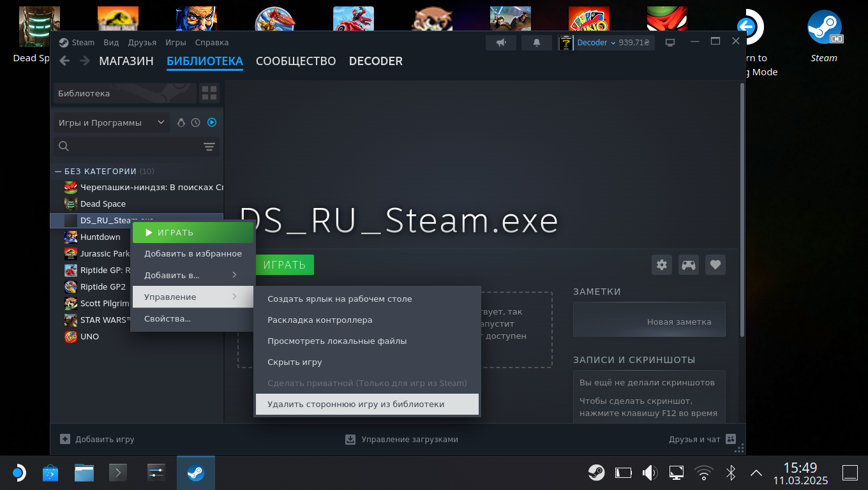The image size is (868, 490).
Task: Open the Друзья menu
Action: click(x=142, y=43)
